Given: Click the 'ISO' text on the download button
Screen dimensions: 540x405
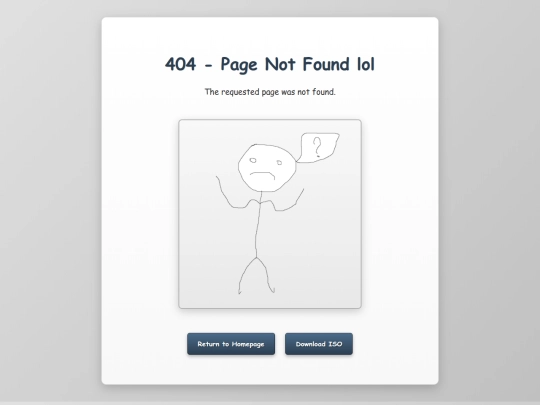Looking at the screenshot, I should coord(335,344).
